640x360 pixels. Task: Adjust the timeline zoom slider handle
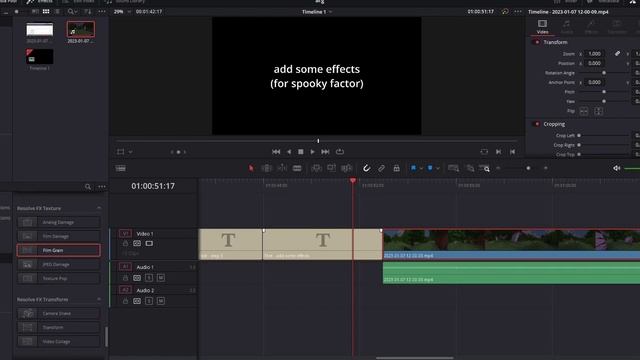click(528, 168)
